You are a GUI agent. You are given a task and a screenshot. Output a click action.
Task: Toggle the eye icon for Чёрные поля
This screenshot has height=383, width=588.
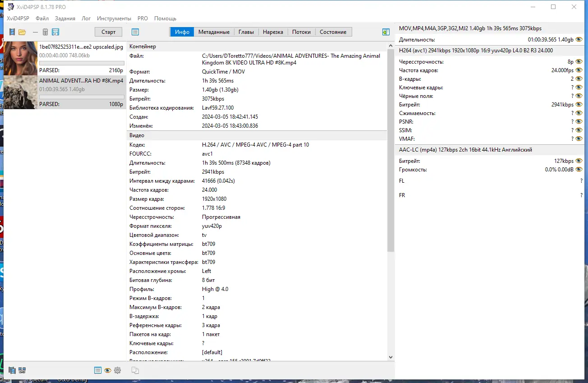(579, 96)
